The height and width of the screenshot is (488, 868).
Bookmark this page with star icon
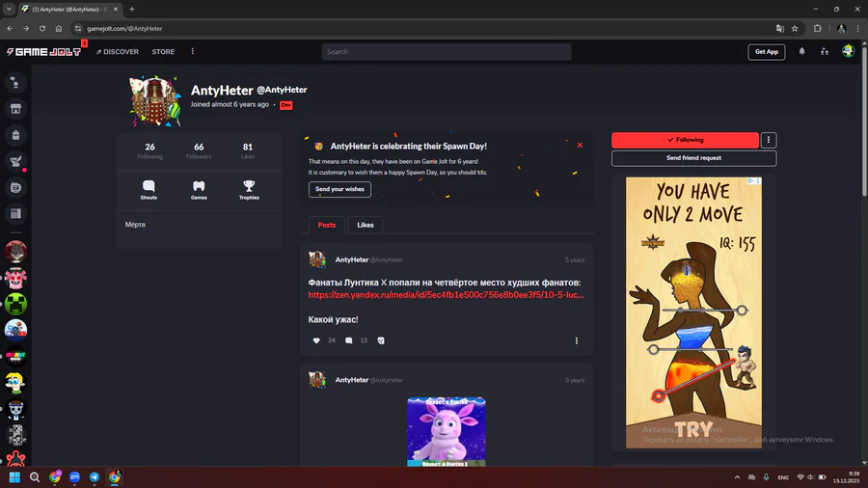coord(795,28)
